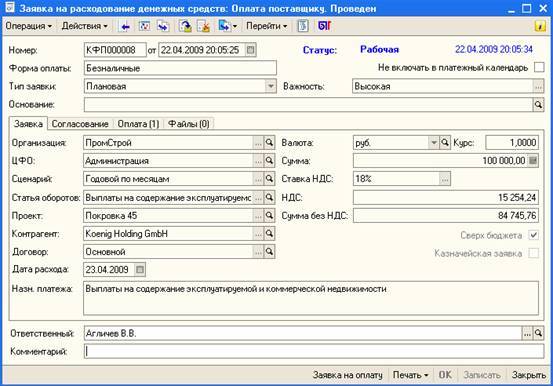Viewport: 553px width, 386px height.
Task: Switch to the Оплата (1) tab
Action: pos(138,124)
